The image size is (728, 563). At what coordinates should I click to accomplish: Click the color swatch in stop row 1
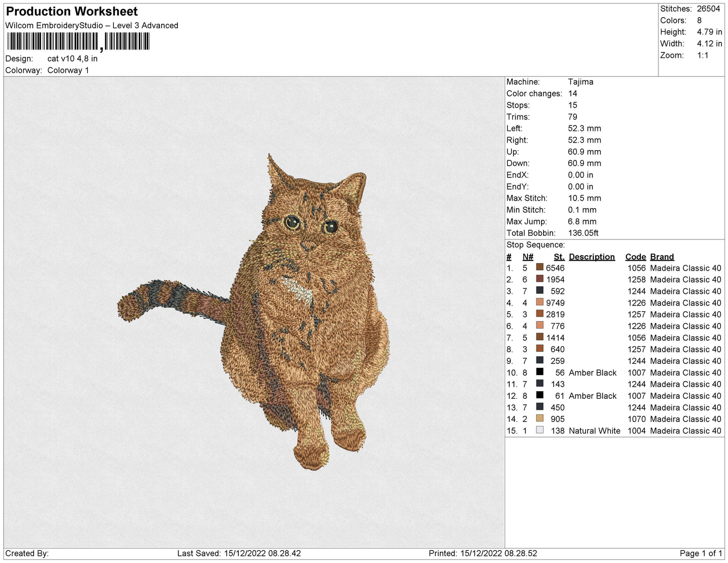pos(540,268)
